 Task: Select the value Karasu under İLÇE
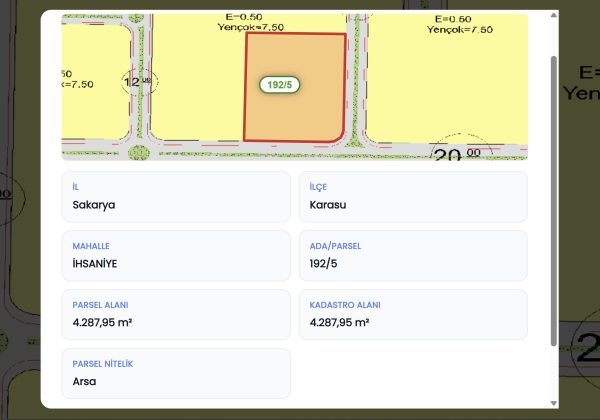tap(328, 205)
